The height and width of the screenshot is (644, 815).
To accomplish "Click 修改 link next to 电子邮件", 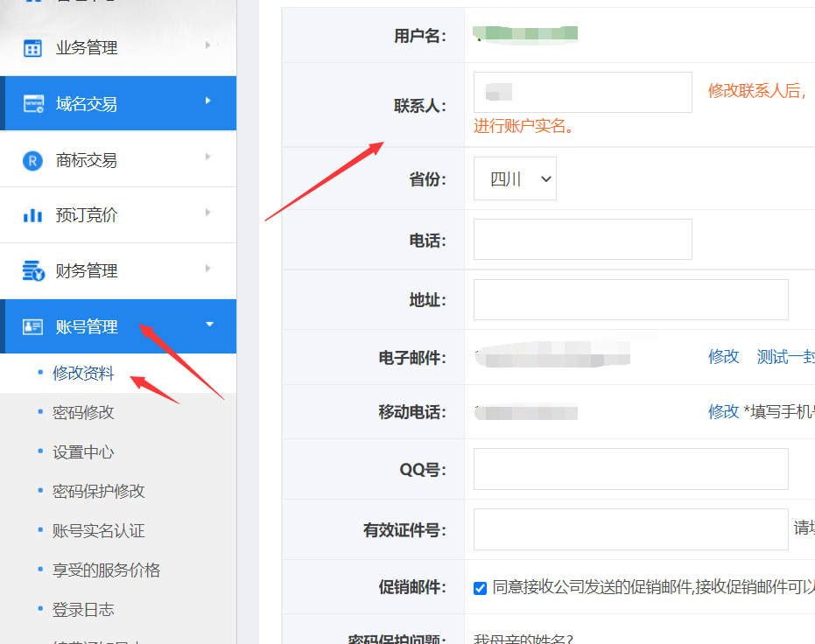I will (723, 357).
